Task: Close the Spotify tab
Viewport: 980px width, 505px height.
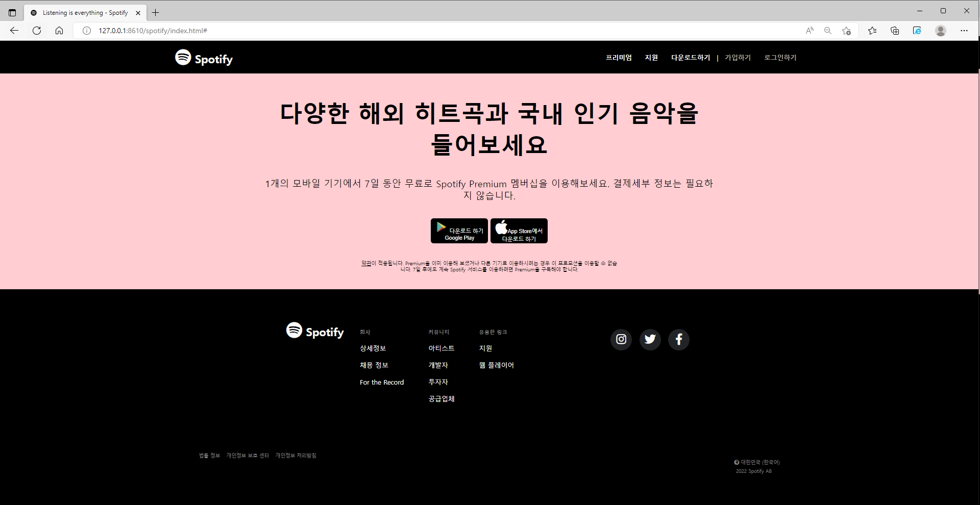Action: pos(138,13)
